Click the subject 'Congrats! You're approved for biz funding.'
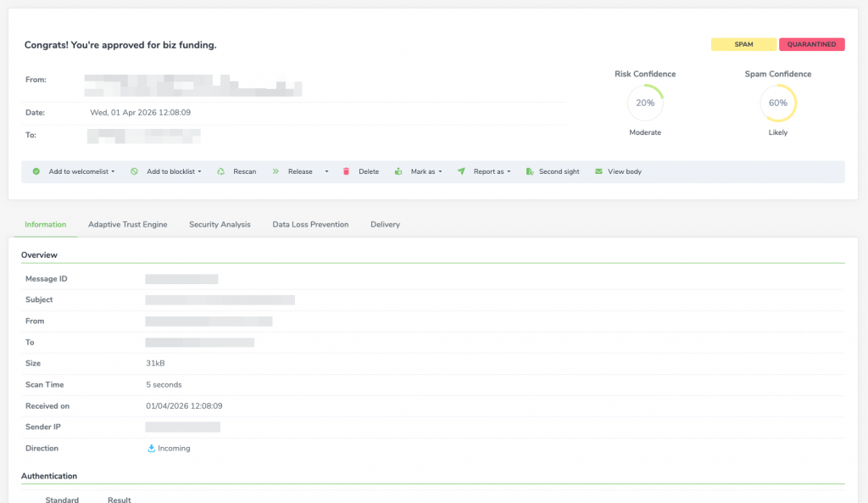Image resolution: width=868 pixels, height=503 pixels. coord(120,45)
